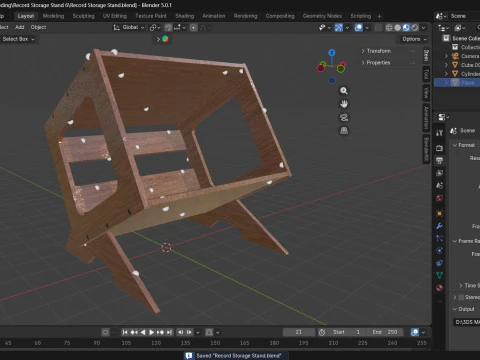Click the add workspace plus button
Viewport: 480px width, 360px height.
pos(379,16)
